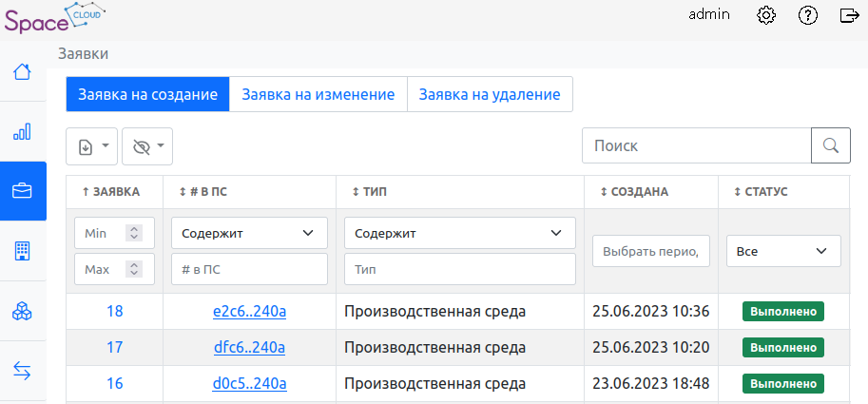
Task: Switch to 'Заявка на удаление' tab
Action: point(489,95)
